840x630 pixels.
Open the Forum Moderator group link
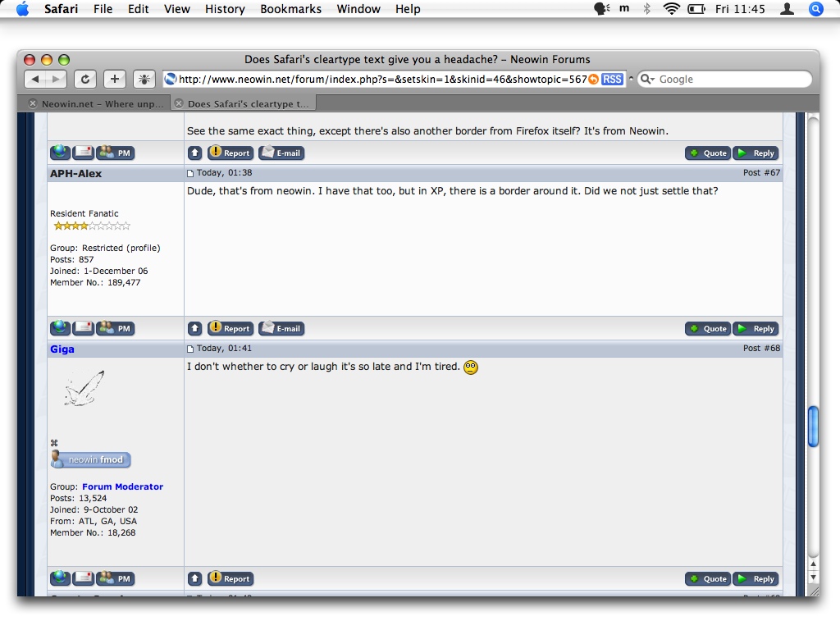(x=123, y=486)
